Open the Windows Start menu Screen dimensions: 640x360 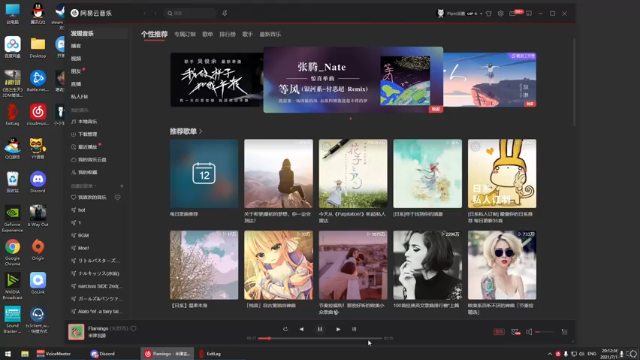point(8,354)
